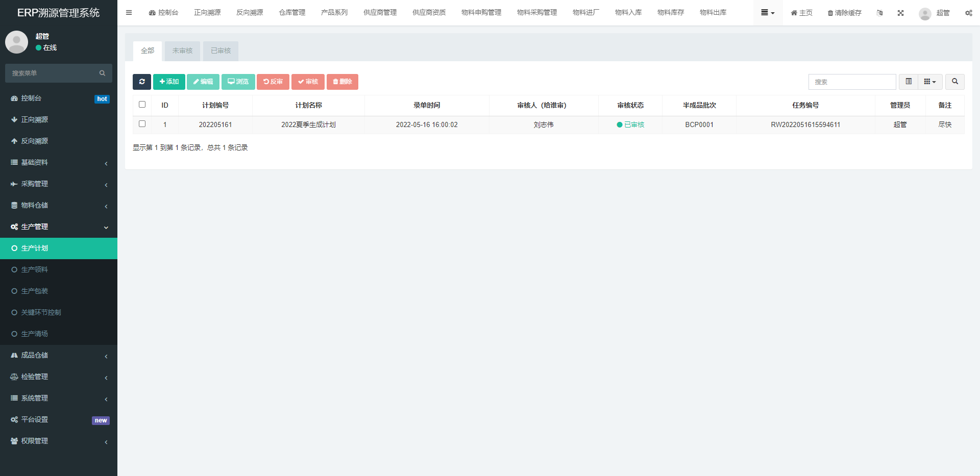Click the language switch icon in header

[879, 13]
